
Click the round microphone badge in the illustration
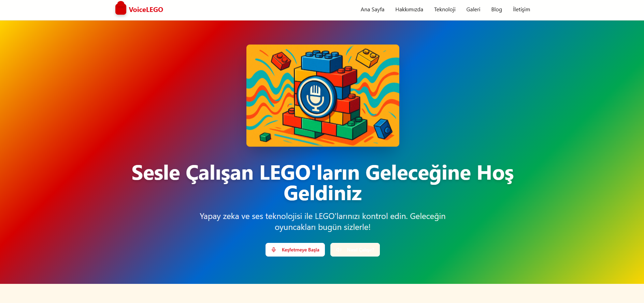pos(315,96)
